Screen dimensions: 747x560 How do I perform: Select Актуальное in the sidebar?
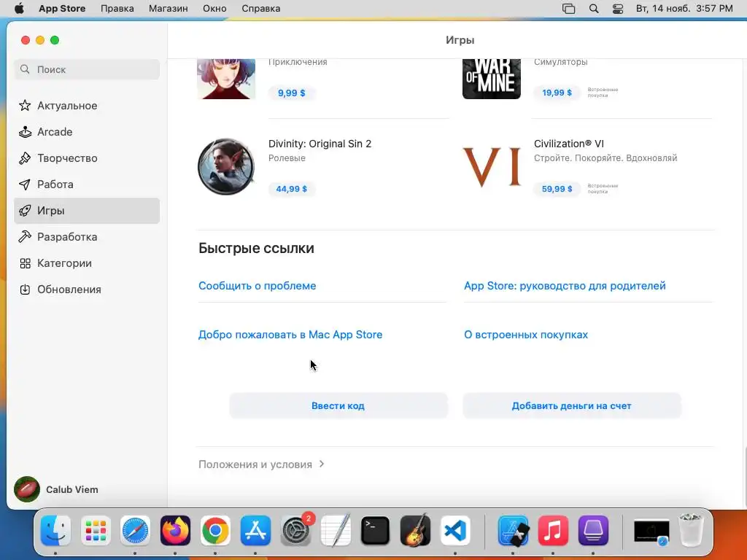tap(87, 106)
